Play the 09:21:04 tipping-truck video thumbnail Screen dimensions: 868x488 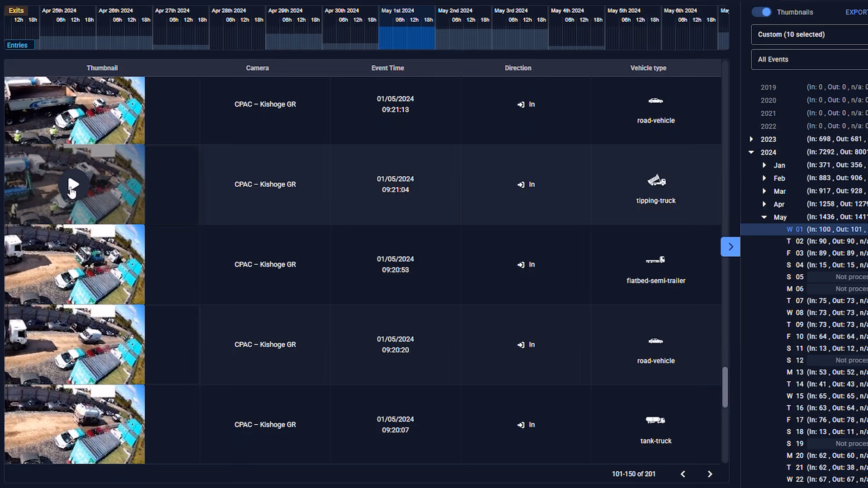(x=73, y=184)
